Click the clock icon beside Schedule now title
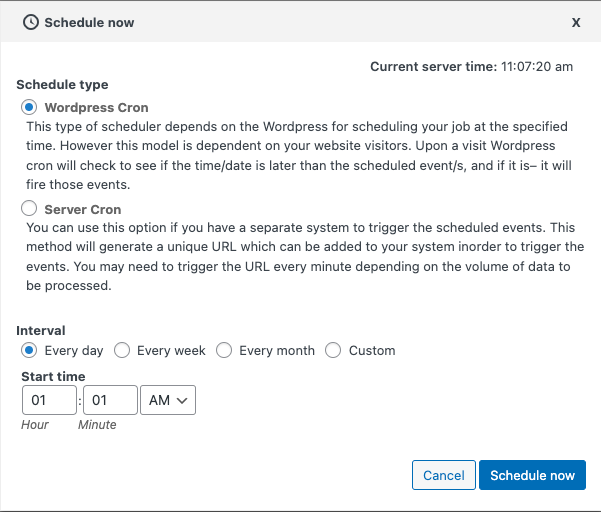601x512 pixels. coord(31,22)
